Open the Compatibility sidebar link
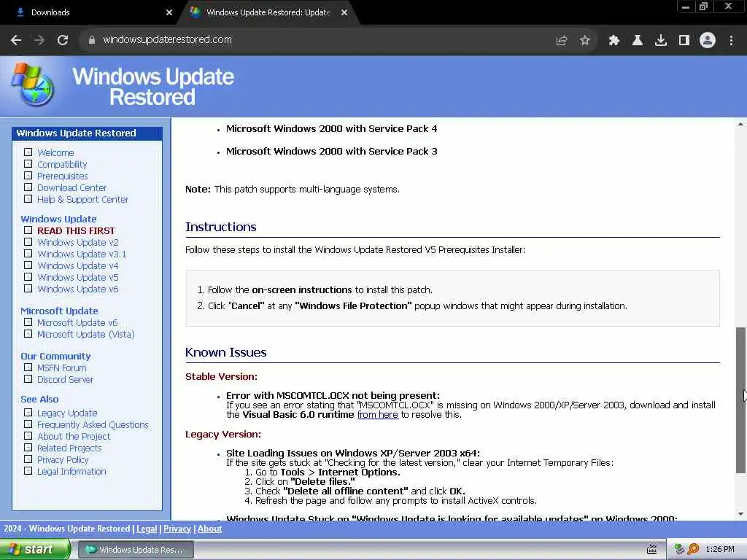 click(62, 164)
